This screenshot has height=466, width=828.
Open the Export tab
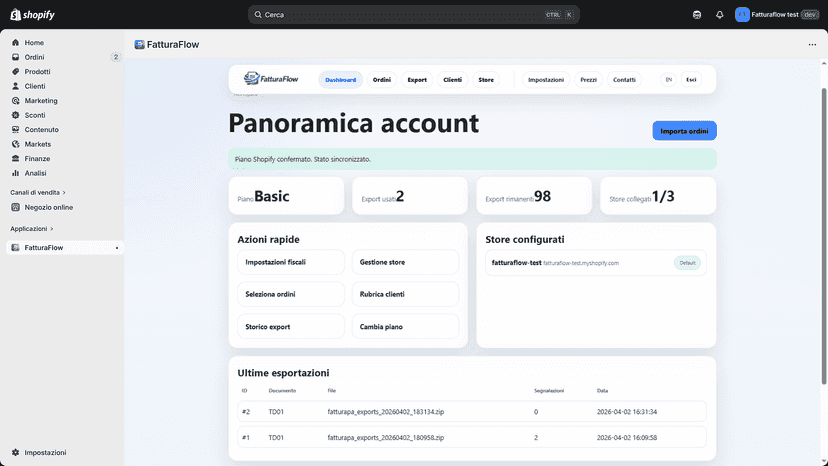click(417, 80)
